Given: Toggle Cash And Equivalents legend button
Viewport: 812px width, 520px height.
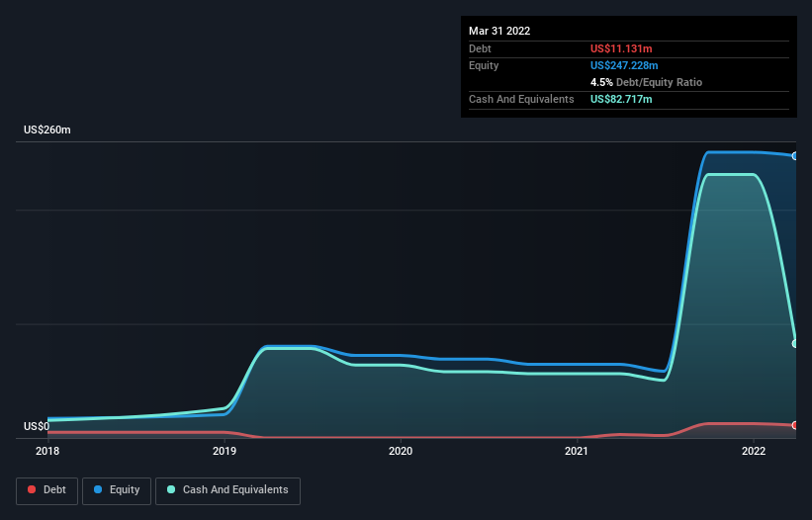Looking at the screenshot, I should tap(227, 490).
